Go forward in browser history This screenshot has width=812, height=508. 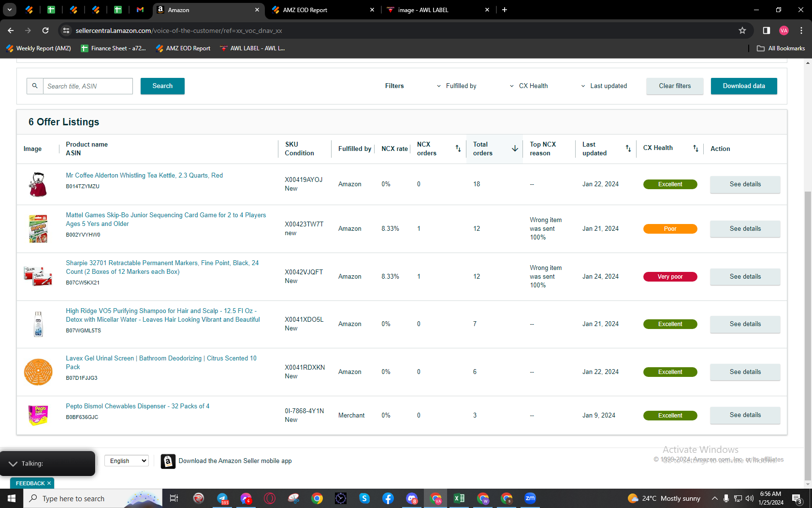(28, 30)
